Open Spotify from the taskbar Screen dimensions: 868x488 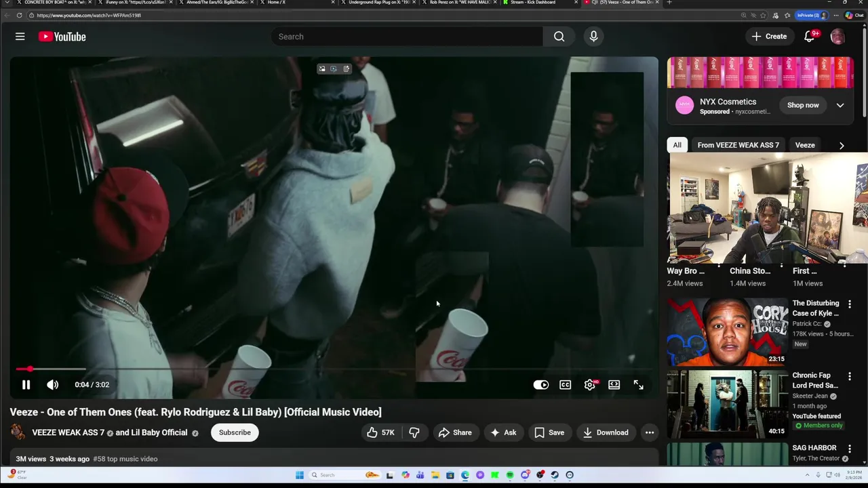tap(510, 475)
